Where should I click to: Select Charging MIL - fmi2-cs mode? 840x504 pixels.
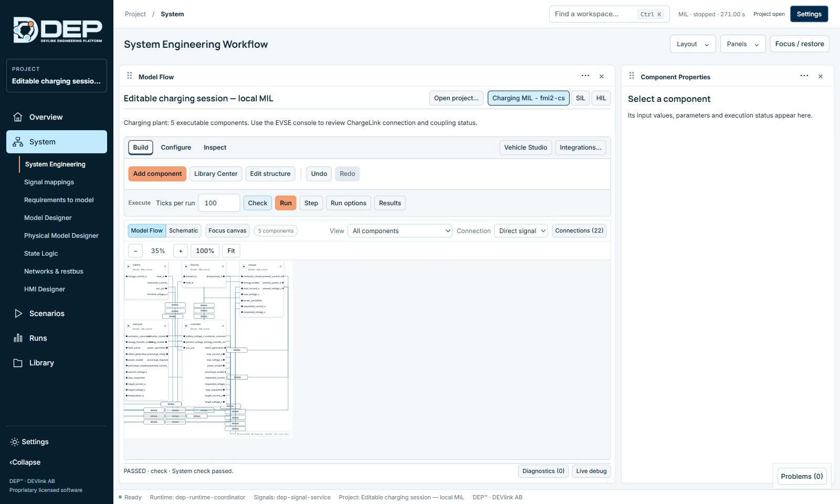tap(529, 98)
